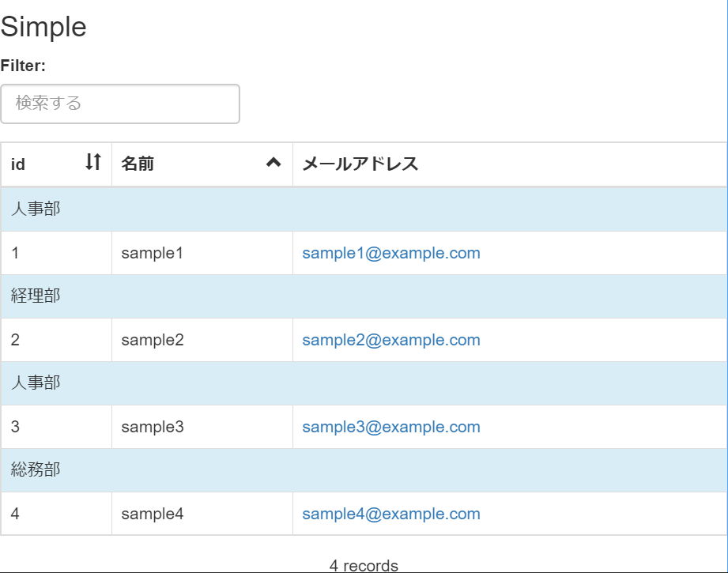Select the 経理部 group row
This screenshot has height=573, width=728.
364,296
